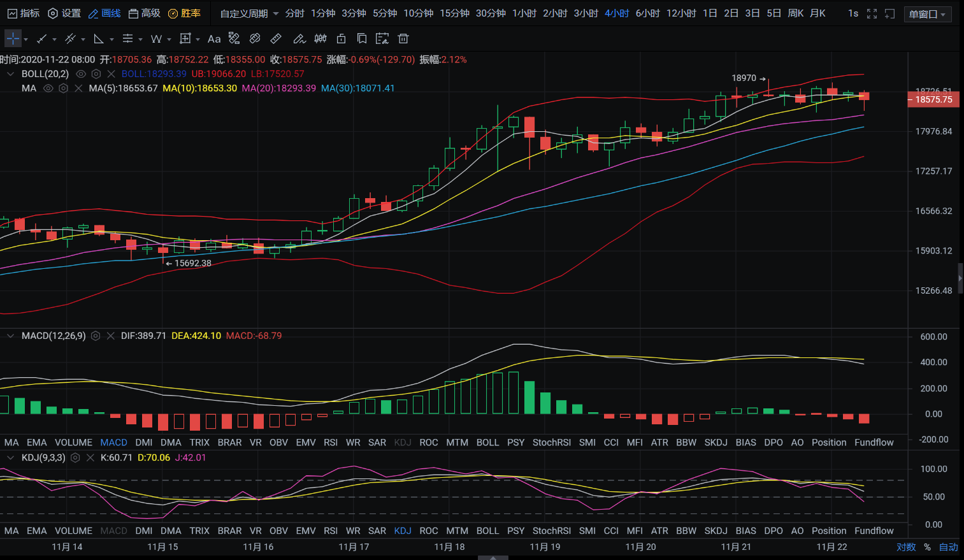Hide the MA lines using eye icon

(x=48, y=89)
